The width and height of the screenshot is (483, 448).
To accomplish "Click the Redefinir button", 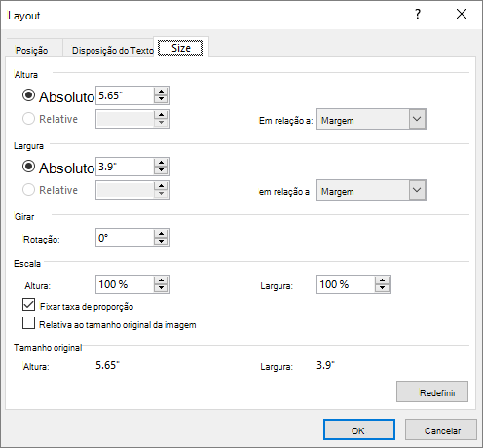I will click(x=432, y=392).
